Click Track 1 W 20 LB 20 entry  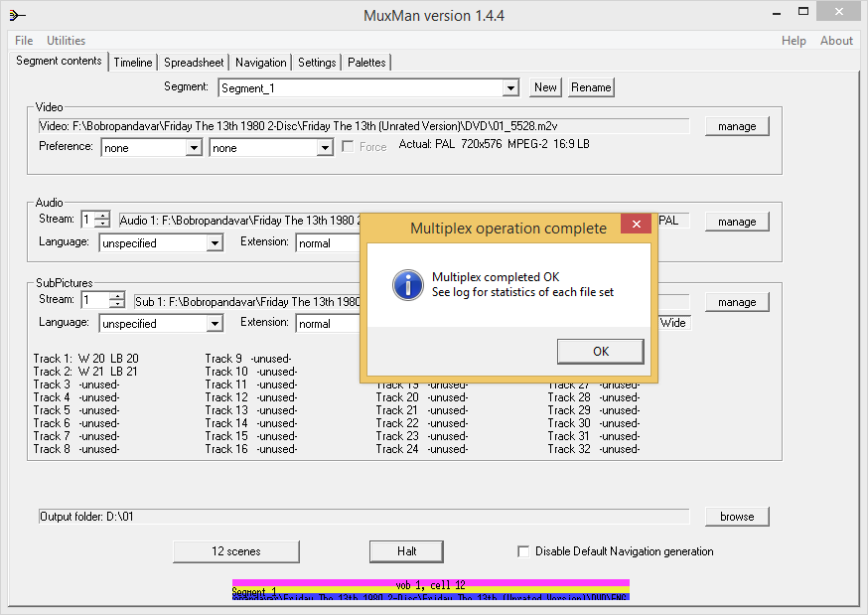(x=85, y=359)
